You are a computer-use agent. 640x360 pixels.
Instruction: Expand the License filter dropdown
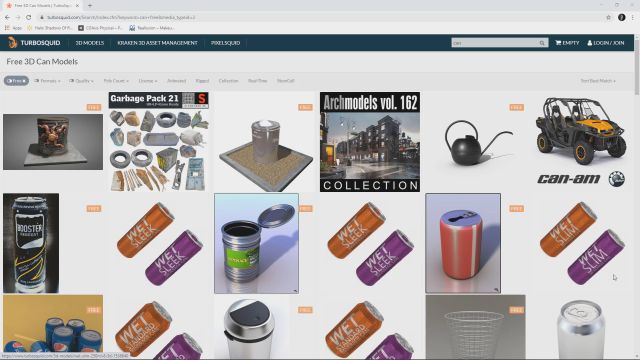point(148,81)
